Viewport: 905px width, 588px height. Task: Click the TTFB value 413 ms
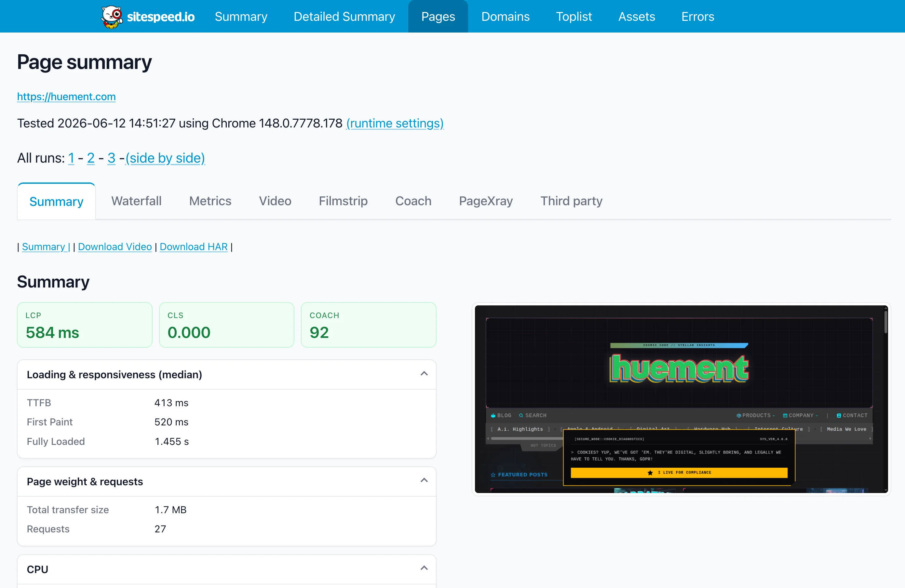[171, 403]
